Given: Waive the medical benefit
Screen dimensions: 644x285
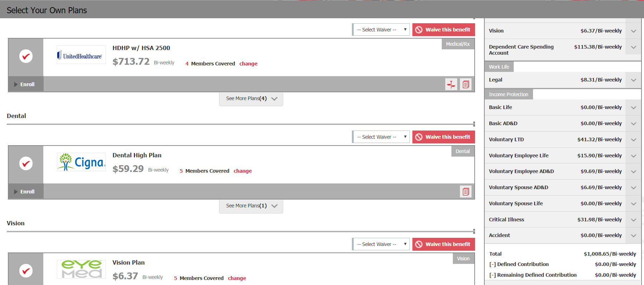Looking at the screenshot, I should coord(444,30).
